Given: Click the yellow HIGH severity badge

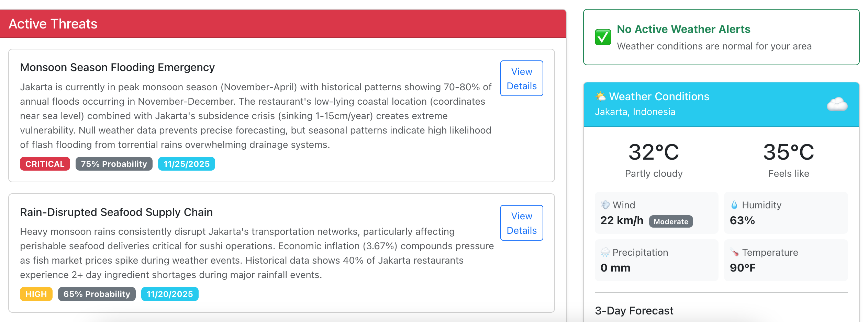Looking at the screenshot, I should (36, 294).
